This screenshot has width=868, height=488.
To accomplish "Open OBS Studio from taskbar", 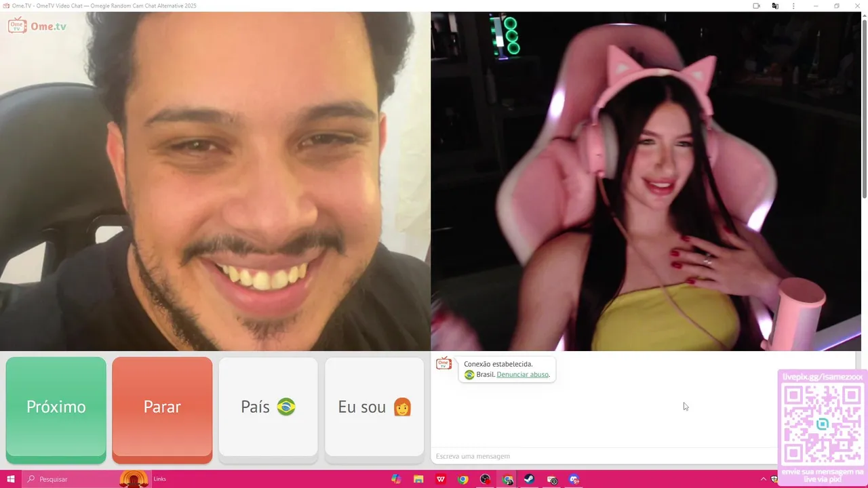I will pos(485,479).
